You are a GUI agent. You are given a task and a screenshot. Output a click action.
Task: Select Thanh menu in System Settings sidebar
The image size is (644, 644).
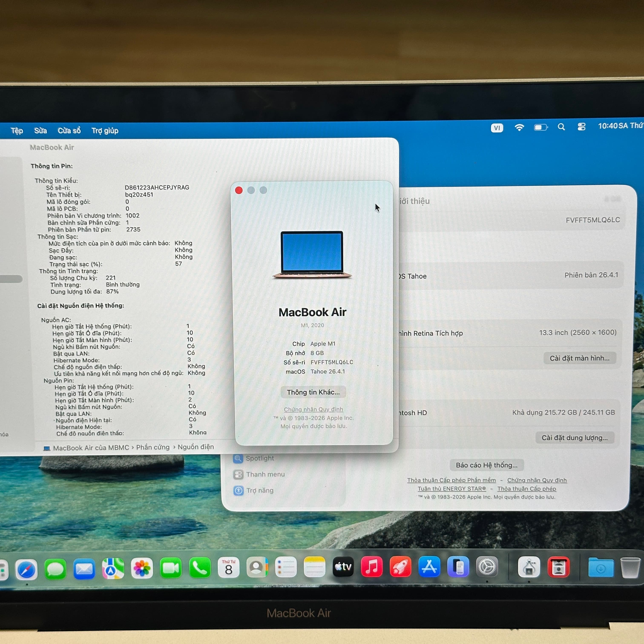(x=259, y=474)
